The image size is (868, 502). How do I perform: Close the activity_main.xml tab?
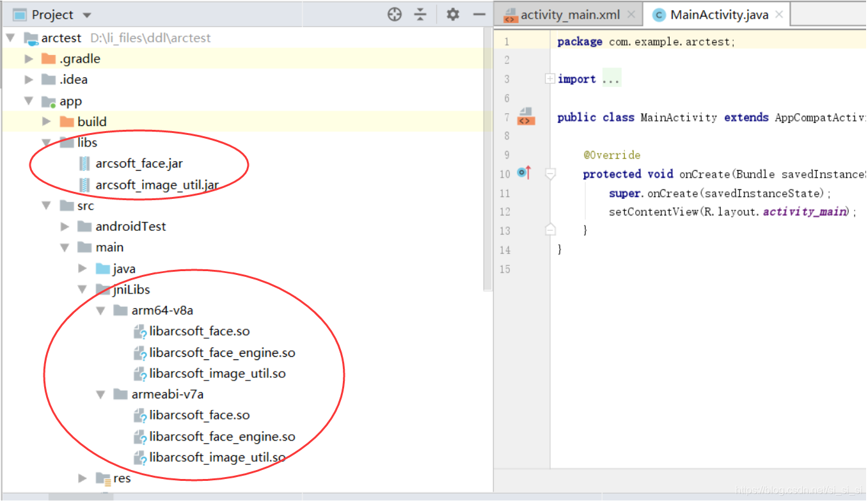tap(629, 13)
